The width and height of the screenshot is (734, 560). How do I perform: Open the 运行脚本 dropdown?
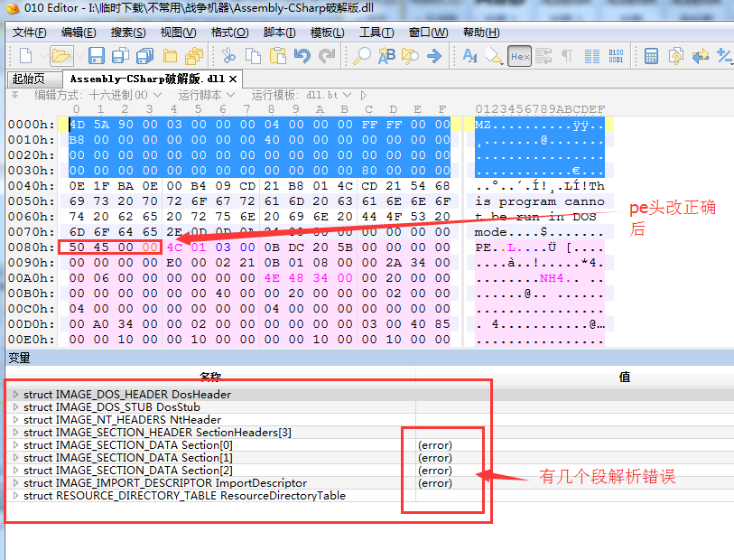(x=206, y=95)
